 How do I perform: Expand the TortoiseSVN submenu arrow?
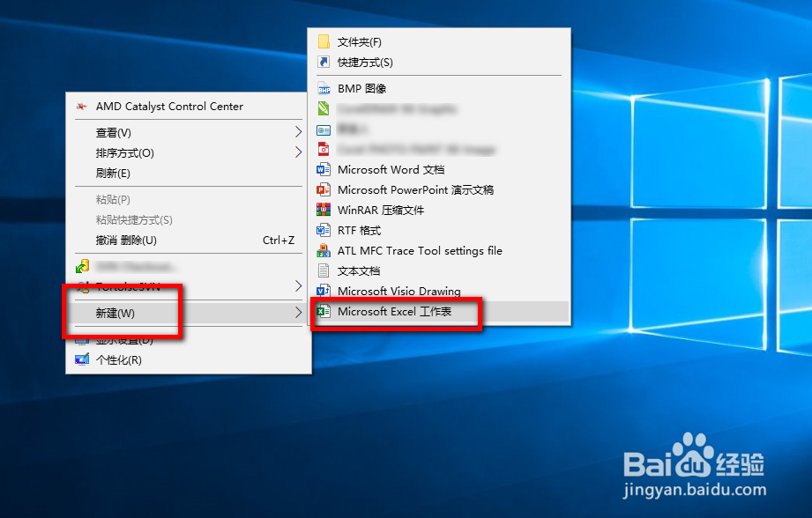tap(298, 286)
